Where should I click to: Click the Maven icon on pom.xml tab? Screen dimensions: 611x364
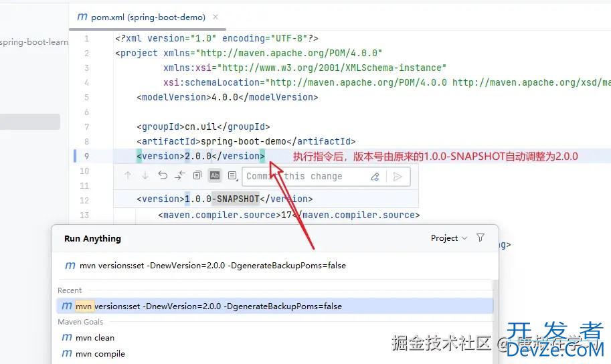pyautogui.click(x=82, y=17)
